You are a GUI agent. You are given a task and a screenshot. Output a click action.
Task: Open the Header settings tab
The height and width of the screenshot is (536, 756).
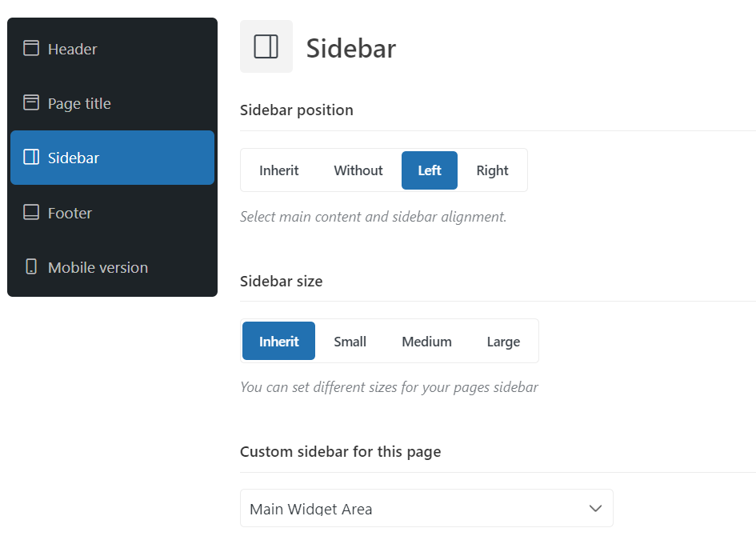[112, 48]
